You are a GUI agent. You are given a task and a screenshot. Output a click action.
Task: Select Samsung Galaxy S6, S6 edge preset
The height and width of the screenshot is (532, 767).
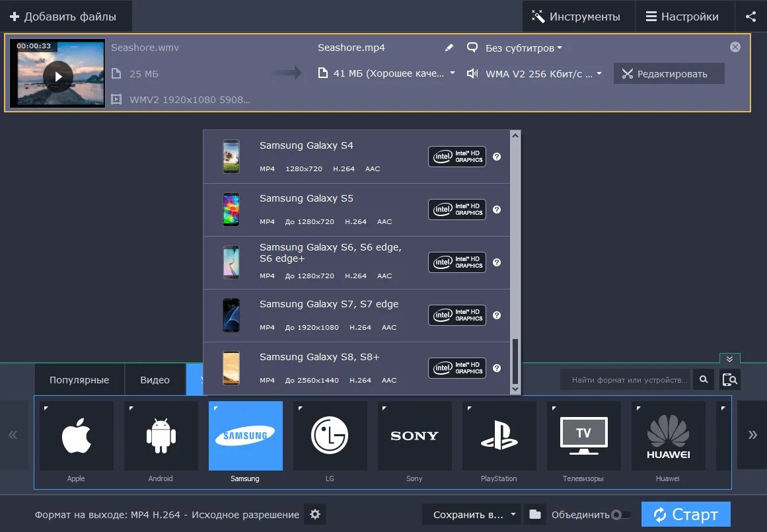[356, 262]
